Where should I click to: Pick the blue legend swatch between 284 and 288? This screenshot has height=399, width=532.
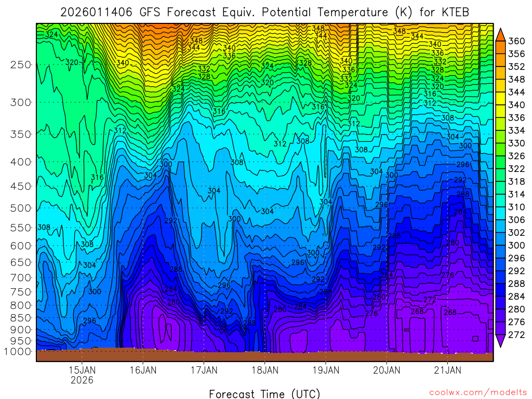click(x=500, y=290)
